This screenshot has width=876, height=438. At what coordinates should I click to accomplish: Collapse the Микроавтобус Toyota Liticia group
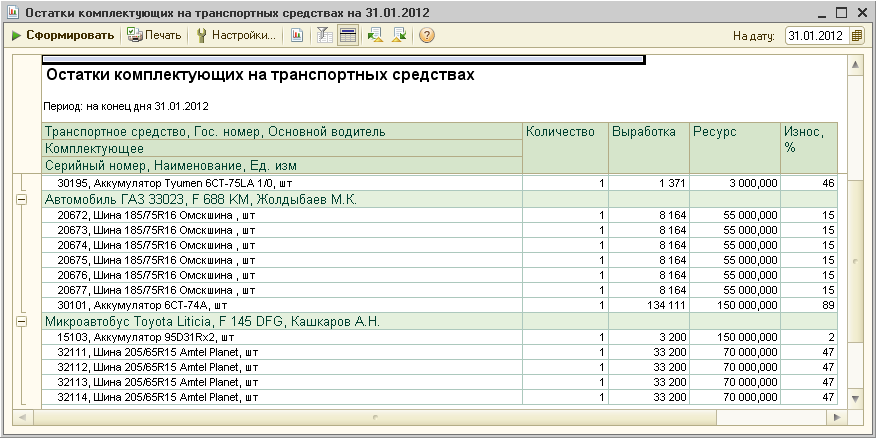click(x=22, y=321)
